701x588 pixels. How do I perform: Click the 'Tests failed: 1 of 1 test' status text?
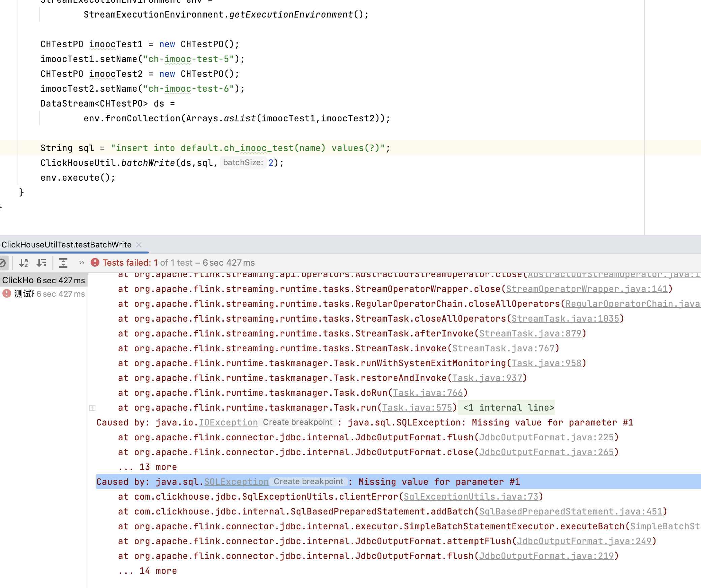pos(147,263)
